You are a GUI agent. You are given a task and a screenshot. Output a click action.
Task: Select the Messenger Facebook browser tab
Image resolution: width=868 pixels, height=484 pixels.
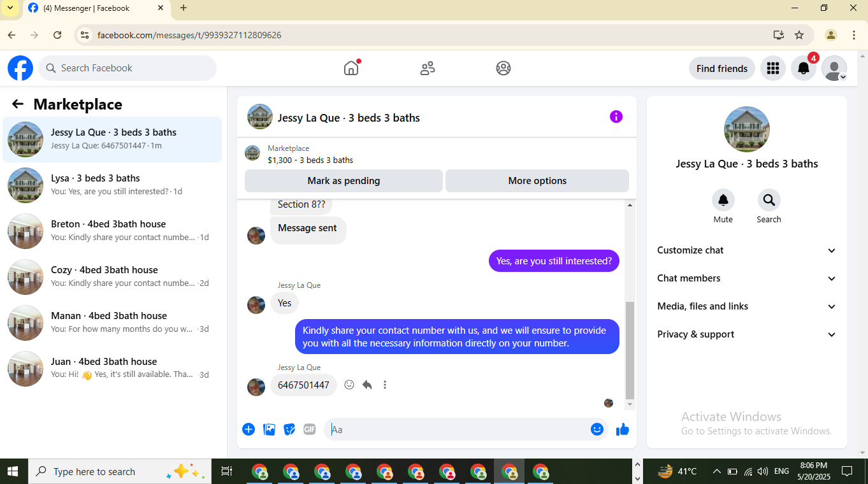(96, 8)
